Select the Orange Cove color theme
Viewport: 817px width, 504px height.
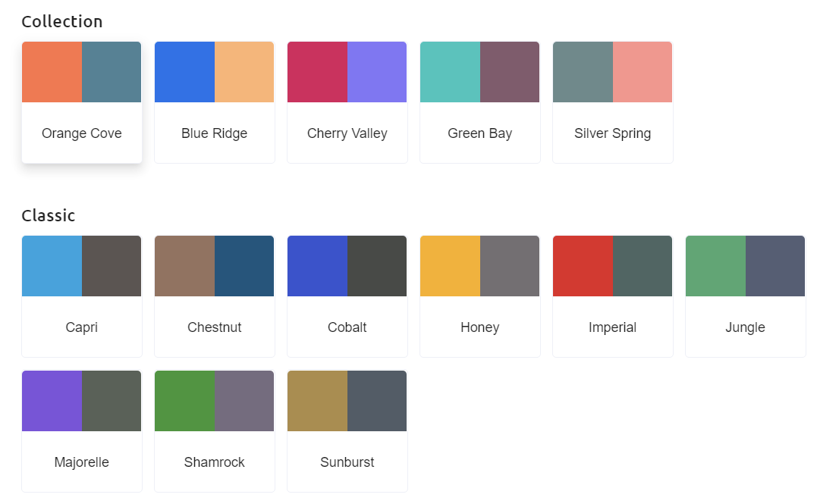(82, 102)
